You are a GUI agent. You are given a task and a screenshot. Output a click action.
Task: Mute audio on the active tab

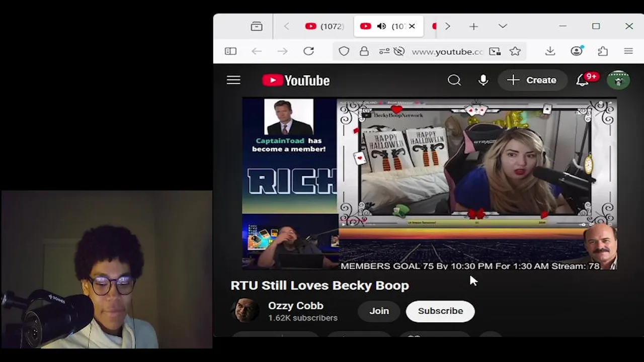(x=381, y=26)
